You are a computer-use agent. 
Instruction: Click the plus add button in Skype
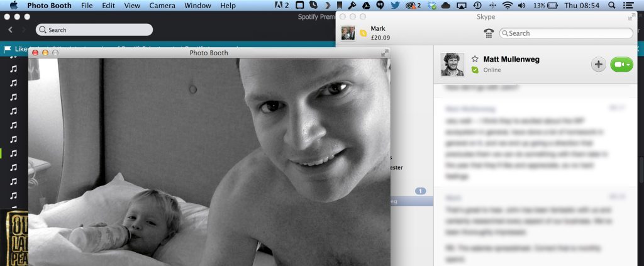599,64
